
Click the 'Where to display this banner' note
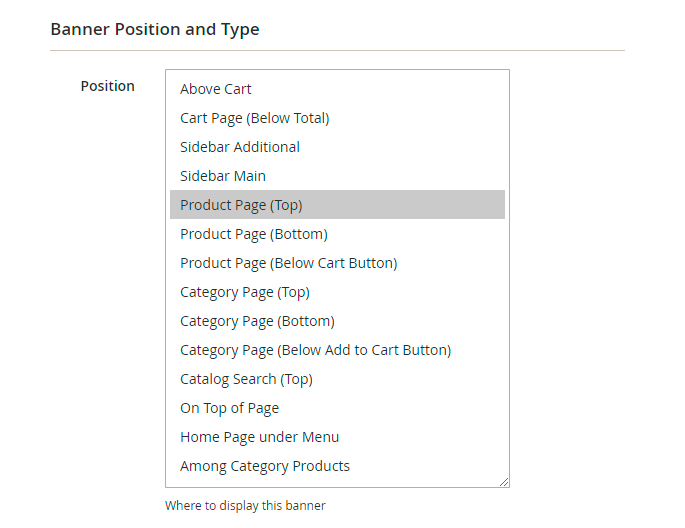tap(245, 505)
